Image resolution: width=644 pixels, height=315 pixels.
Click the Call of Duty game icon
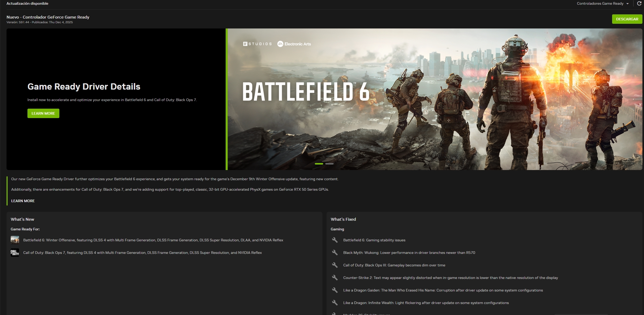[15, 253]
